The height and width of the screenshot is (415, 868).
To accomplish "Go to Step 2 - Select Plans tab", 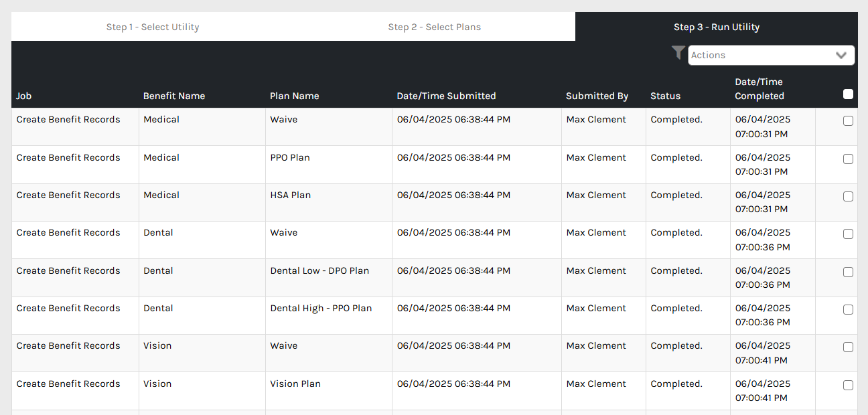I will [434, 27].
